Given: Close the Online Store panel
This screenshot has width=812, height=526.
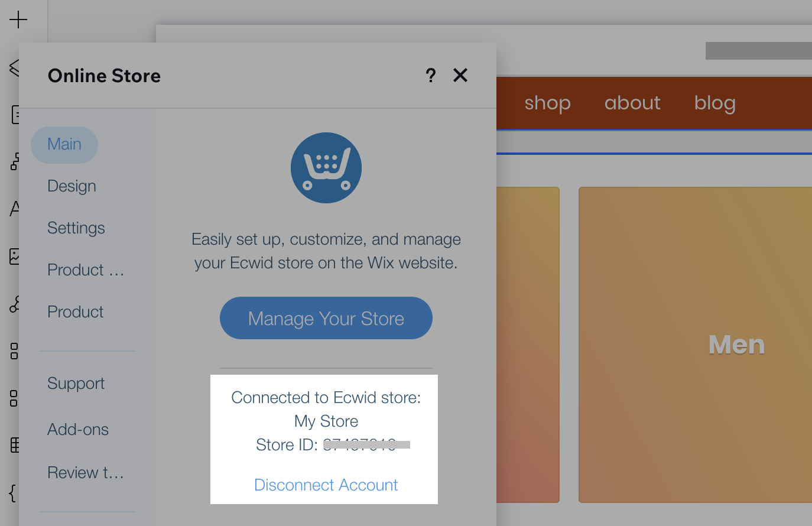Looking at the screenshot, I should 460,75.
